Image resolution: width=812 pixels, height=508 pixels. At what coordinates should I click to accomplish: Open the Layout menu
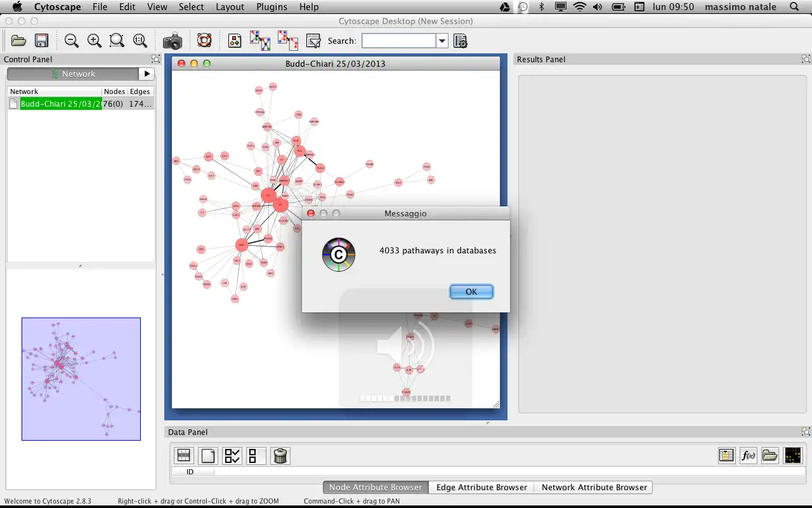[230, 7]
